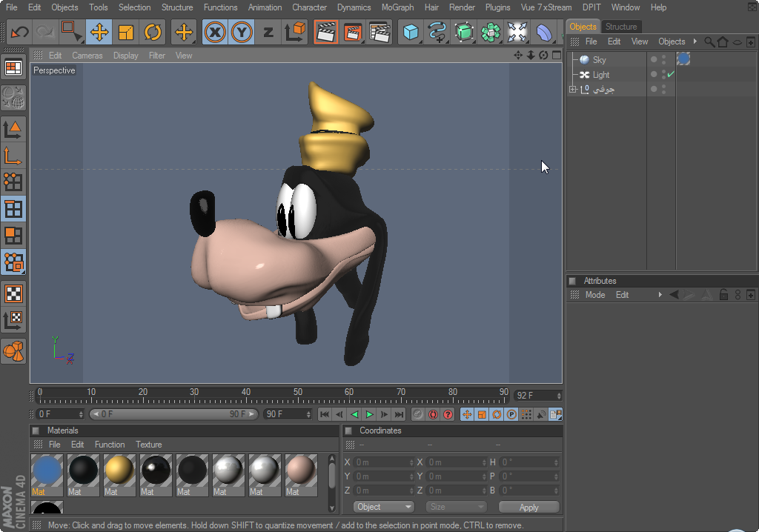Open the Object dropdown in Coordinates panel
Image resolution: width=759 pixels, height=532 pixels.
click(x=384, y=507)
